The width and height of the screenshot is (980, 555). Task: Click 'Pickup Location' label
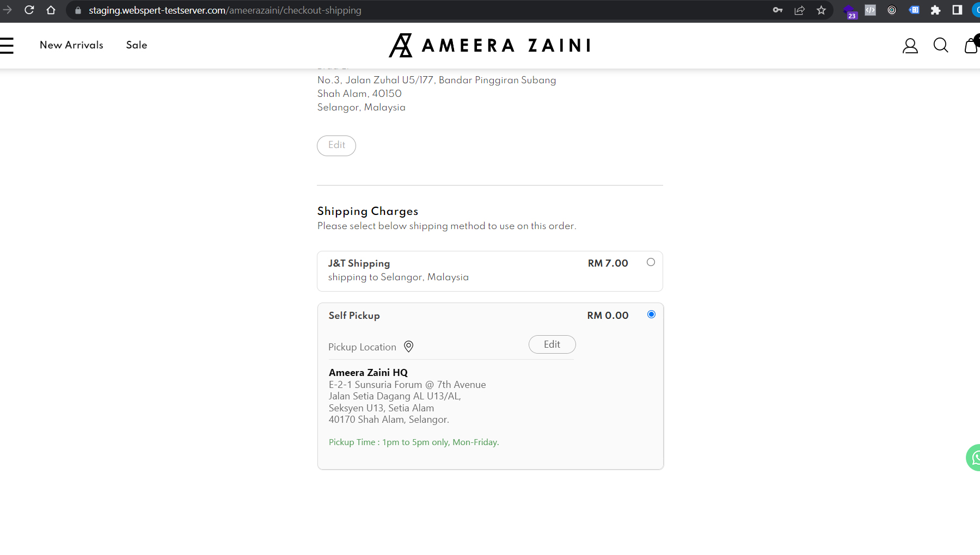362,347
